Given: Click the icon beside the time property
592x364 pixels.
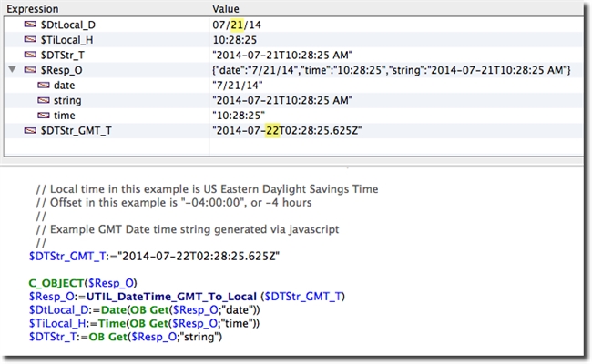Looking at the screenshot, I should [x=44, y=116].
